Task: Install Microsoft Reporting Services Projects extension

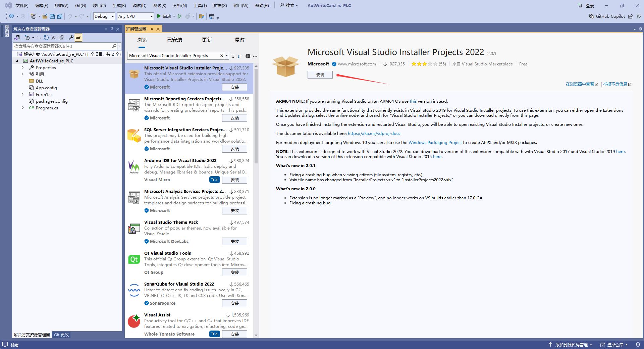Action: tap(234, 118)
